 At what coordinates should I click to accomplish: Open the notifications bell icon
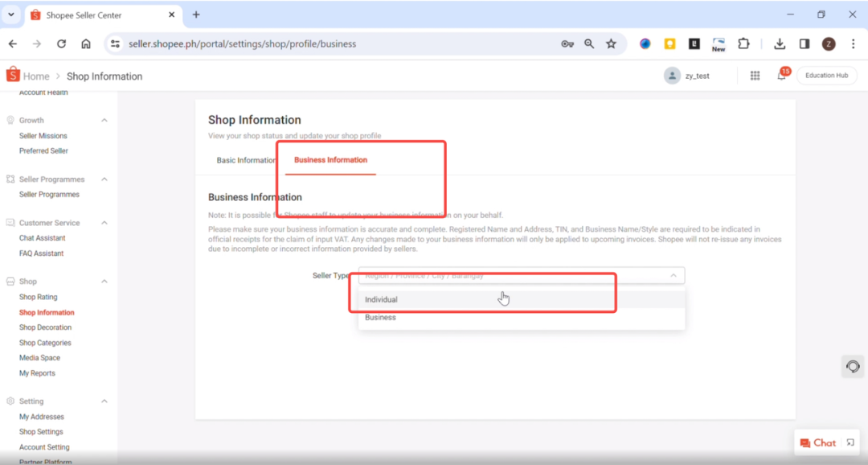pos(781,76)
